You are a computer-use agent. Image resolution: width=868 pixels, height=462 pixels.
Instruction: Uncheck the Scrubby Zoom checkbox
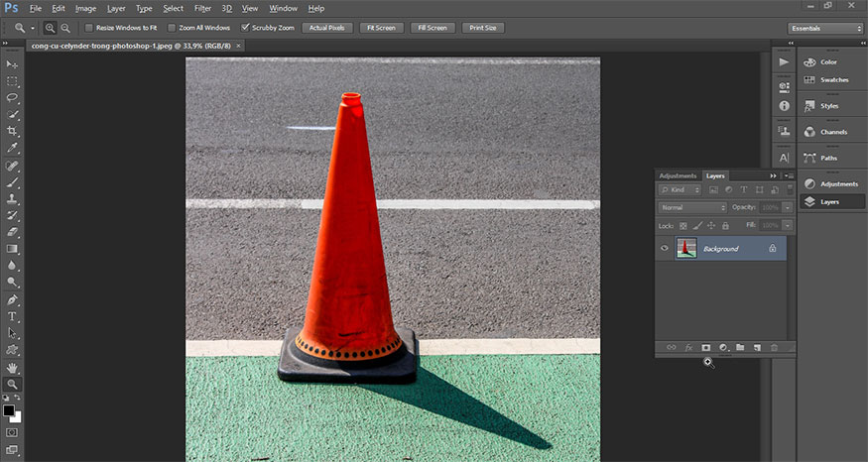[x=246, y=28]
